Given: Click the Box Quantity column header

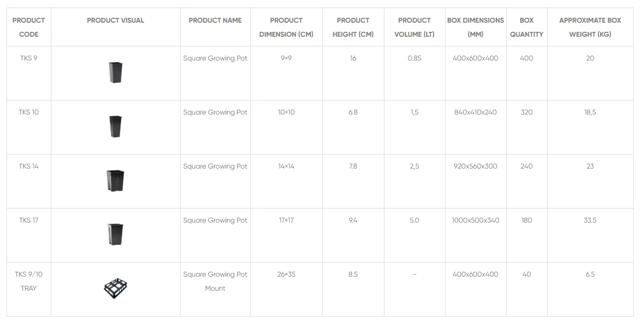Looking at the screenshot, I should click(x=526, y=27).
